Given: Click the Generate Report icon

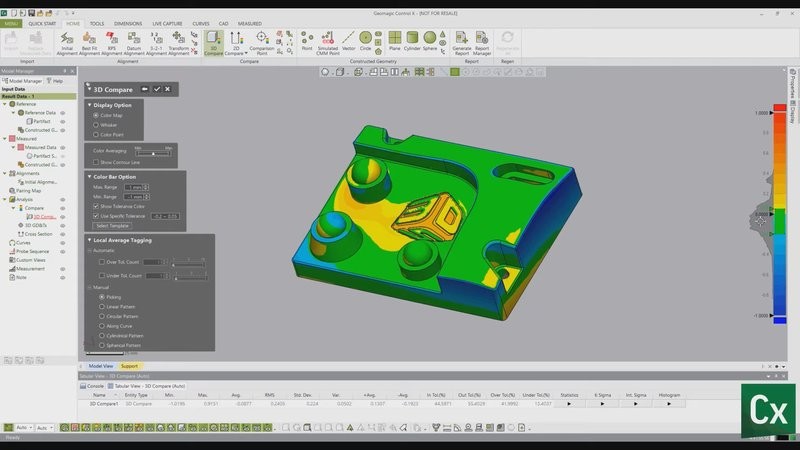Looking at the screenshot, I should click(x=462, y=42).
